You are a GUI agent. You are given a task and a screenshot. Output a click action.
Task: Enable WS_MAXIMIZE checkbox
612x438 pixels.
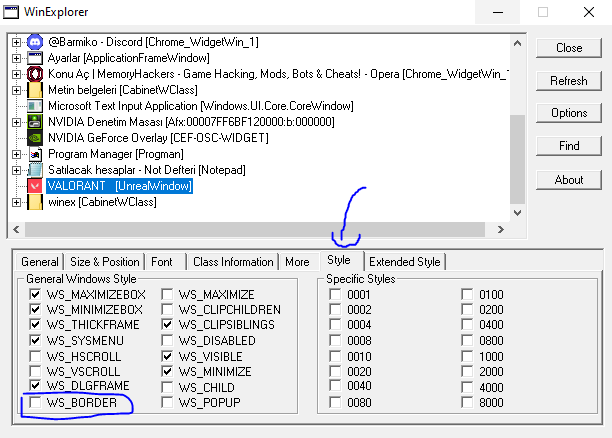coord(167,294)
